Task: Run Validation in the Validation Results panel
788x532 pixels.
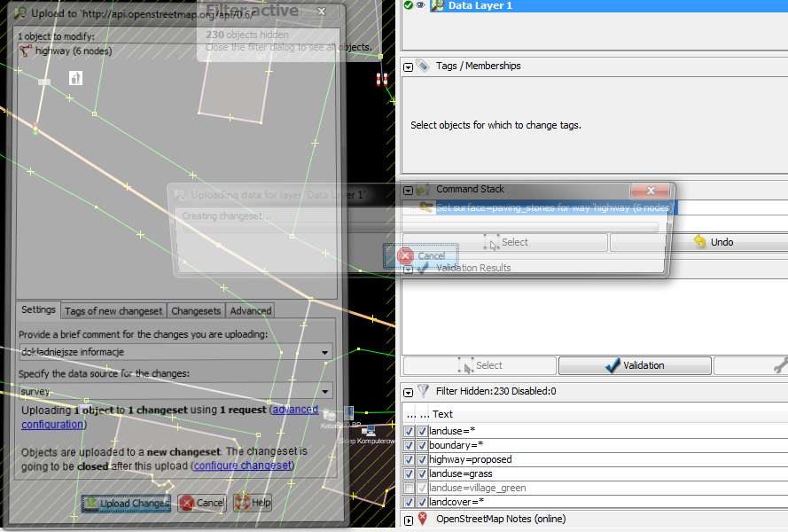Action: pyautogui.click(x=635, y=365)
